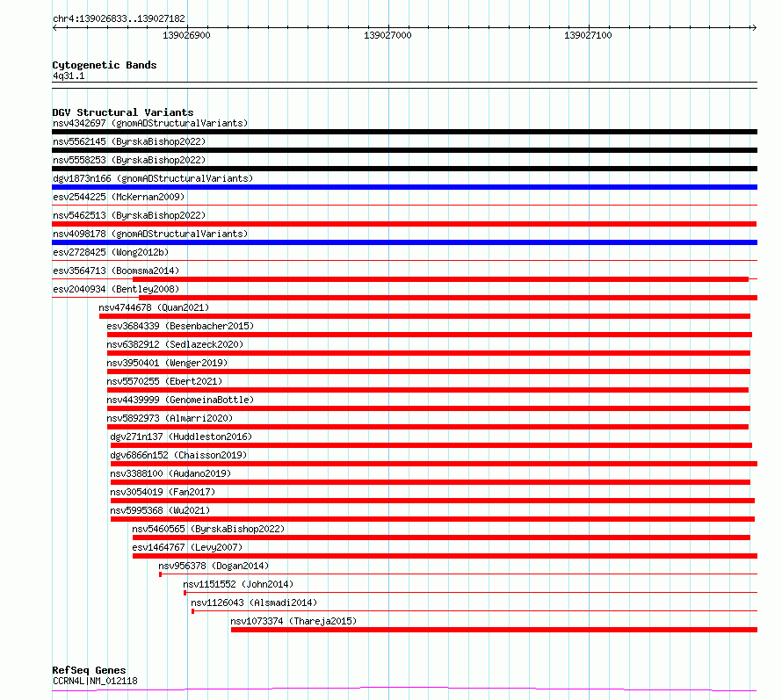Click the red bar under esv1464767 (Levy2007)
Screen dimensions: 782x700
pos(445,556)
